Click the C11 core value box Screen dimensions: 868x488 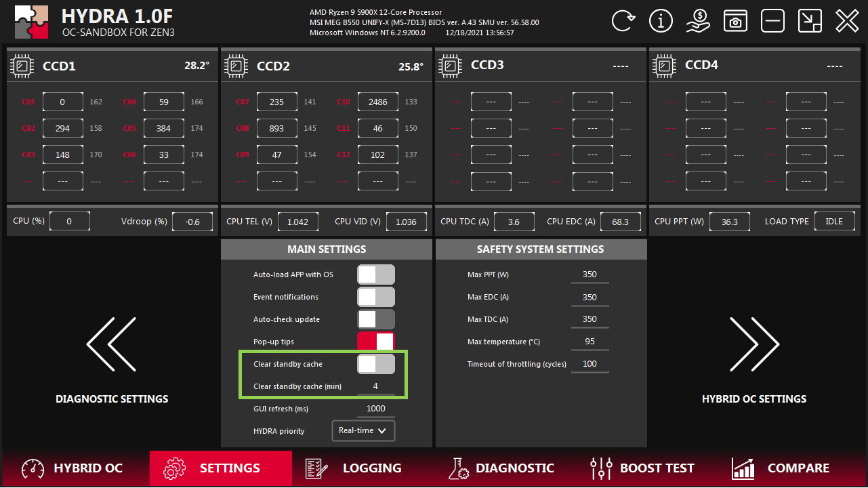click(x=377, y=129)
